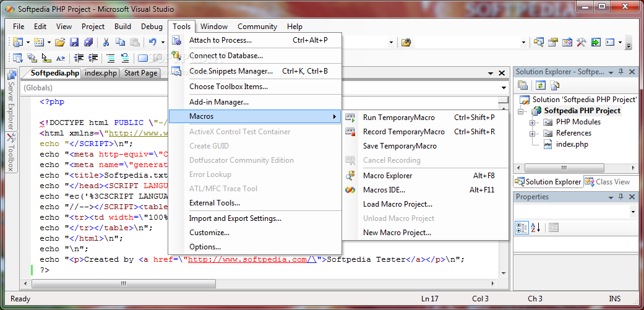Image resolution: width=644 pixels, height=310 pixels.
Task: Open Solution Explorer window position dropdown
Action: 611,72
